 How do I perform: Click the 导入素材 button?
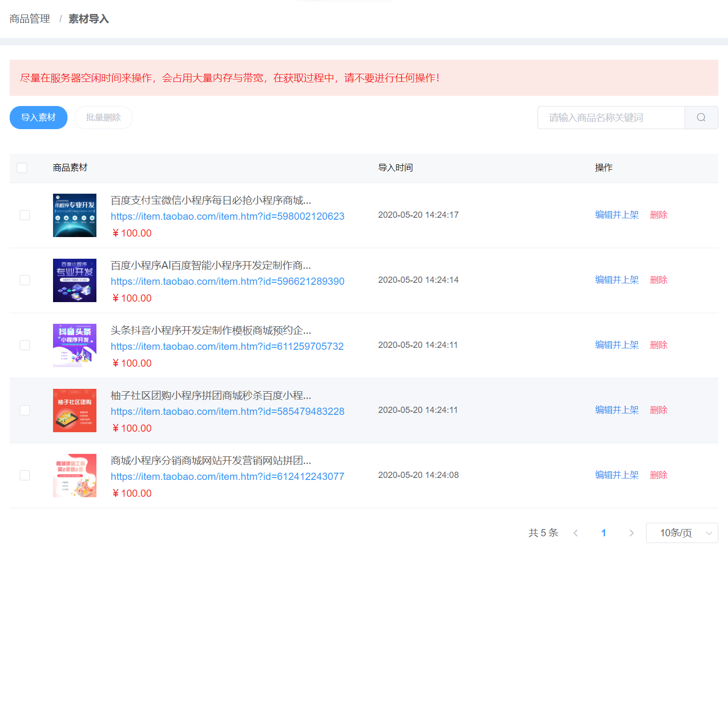(39, 118)
